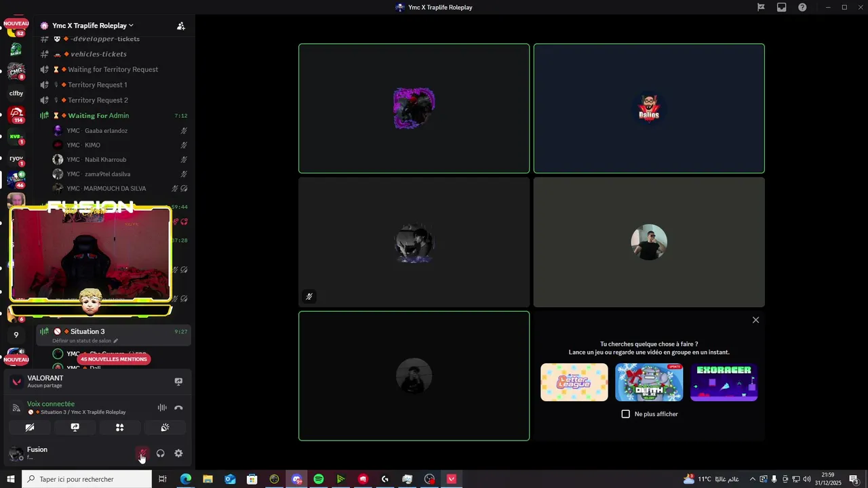Show hidden system tray icons chevron

(x=752, y=479)
